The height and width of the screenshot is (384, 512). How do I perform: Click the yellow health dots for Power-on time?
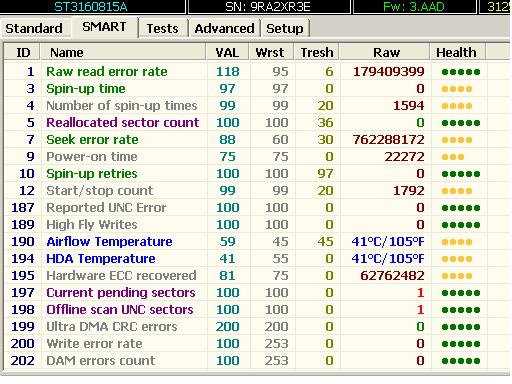click(x=453, y=157)
